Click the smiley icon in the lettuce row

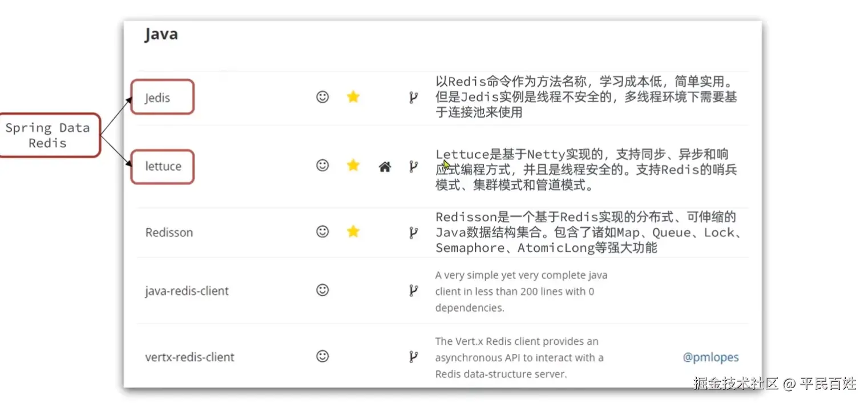(322, 166)
